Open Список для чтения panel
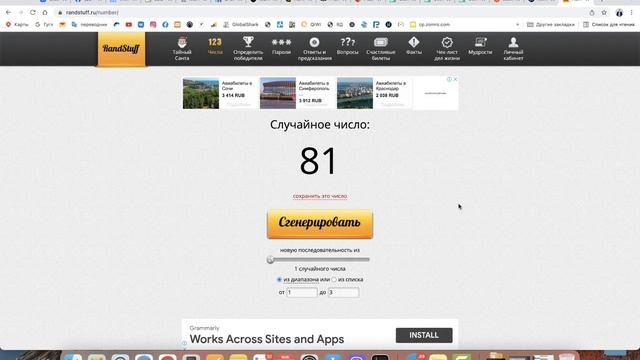The width and height of the screenshot is (640, 360). pos(609,24)
